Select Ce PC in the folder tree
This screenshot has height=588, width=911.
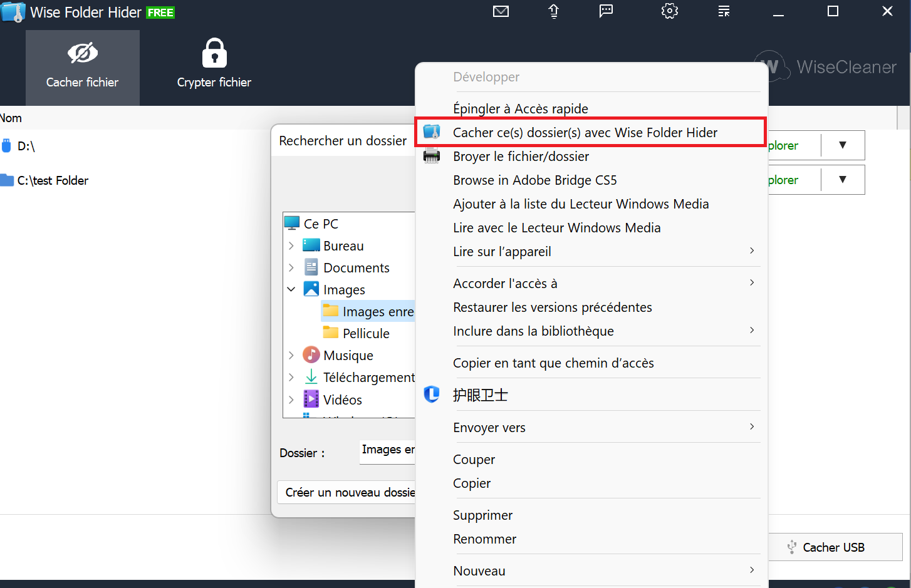321,224
